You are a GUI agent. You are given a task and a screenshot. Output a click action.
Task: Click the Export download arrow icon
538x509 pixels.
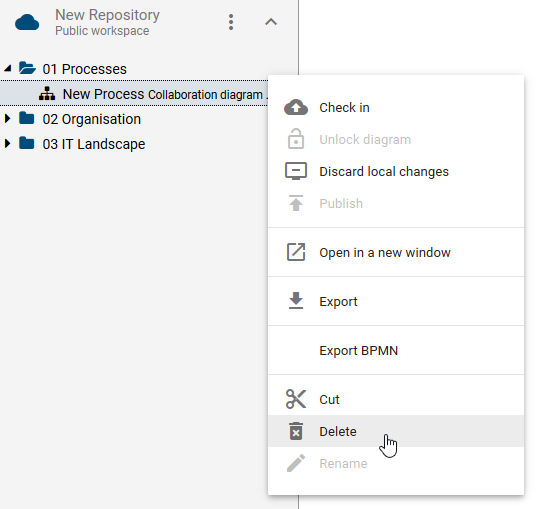296,301
